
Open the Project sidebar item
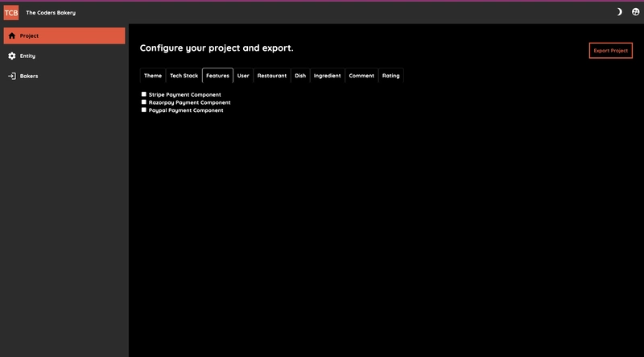[64, 35]
